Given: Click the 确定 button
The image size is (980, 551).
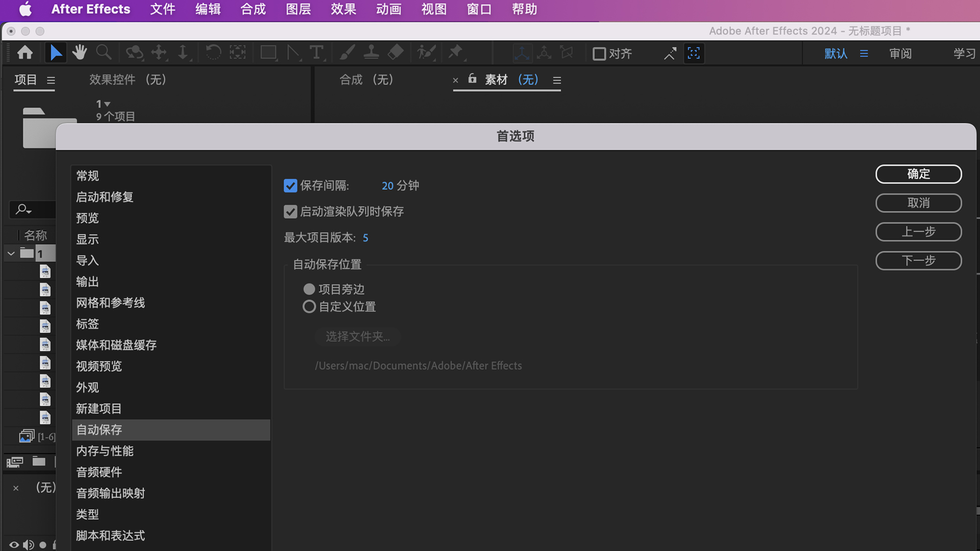Looking at the screenshot, I should point(918,174).
